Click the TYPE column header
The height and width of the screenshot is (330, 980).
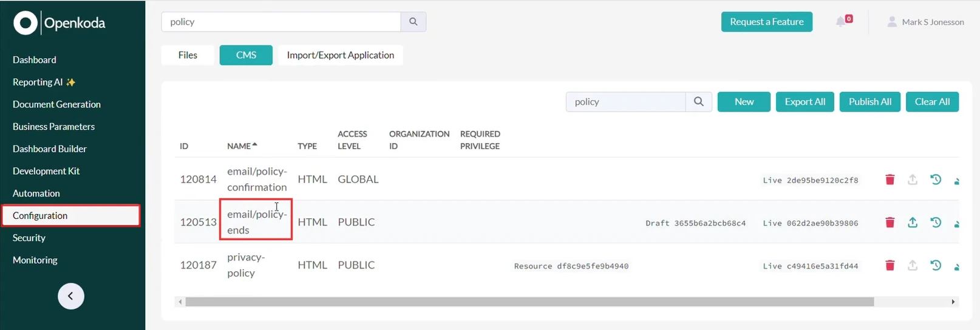click(x=307, y=146)
